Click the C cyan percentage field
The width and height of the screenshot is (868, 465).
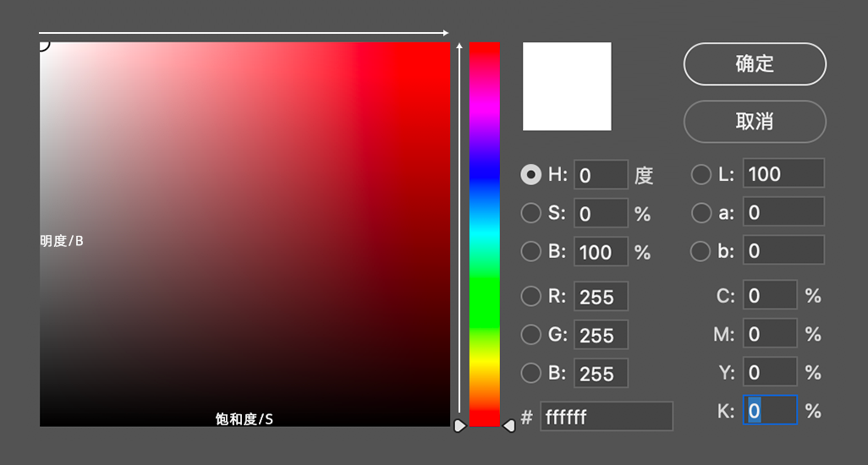[x=771, y=295]
